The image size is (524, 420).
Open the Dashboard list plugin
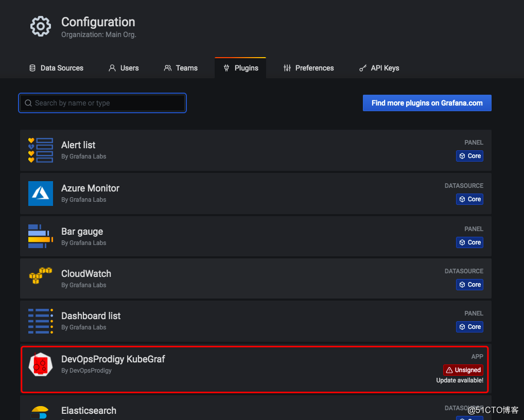(x=256, y=321)
